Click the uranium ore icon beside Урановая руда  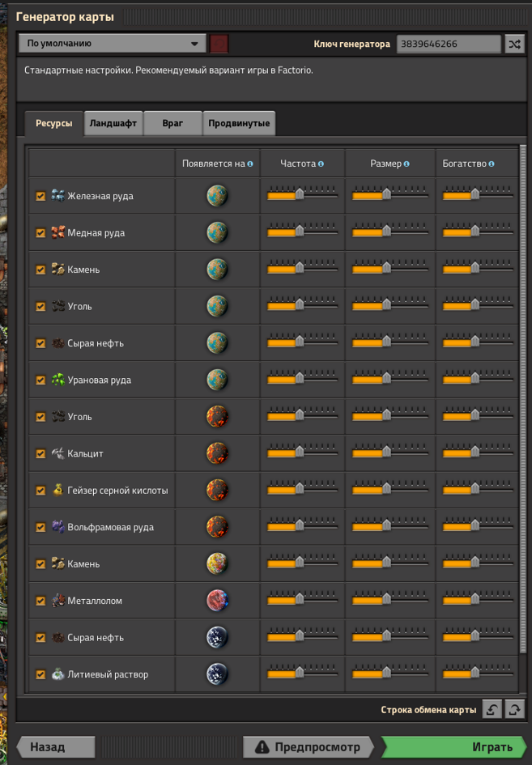click(58, 380)
